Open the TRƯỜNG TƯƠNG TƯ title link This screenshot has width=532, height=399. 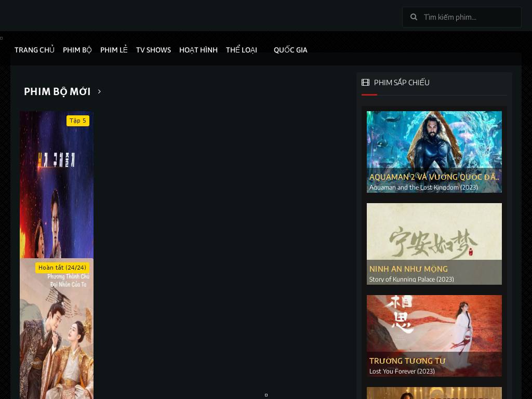[x=407, y=361]
